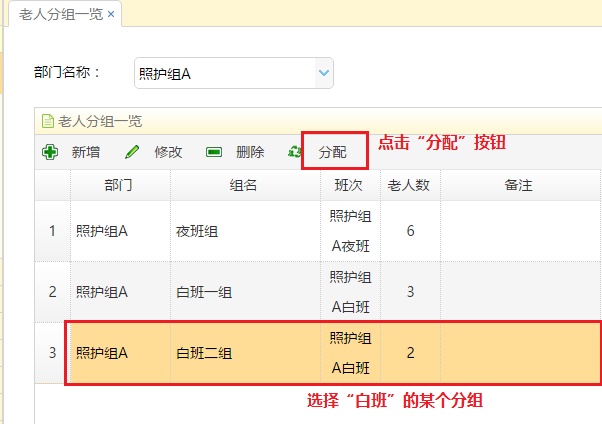Click the recycle icon beside 分配

pyautogui.click(x=294, y=152)
